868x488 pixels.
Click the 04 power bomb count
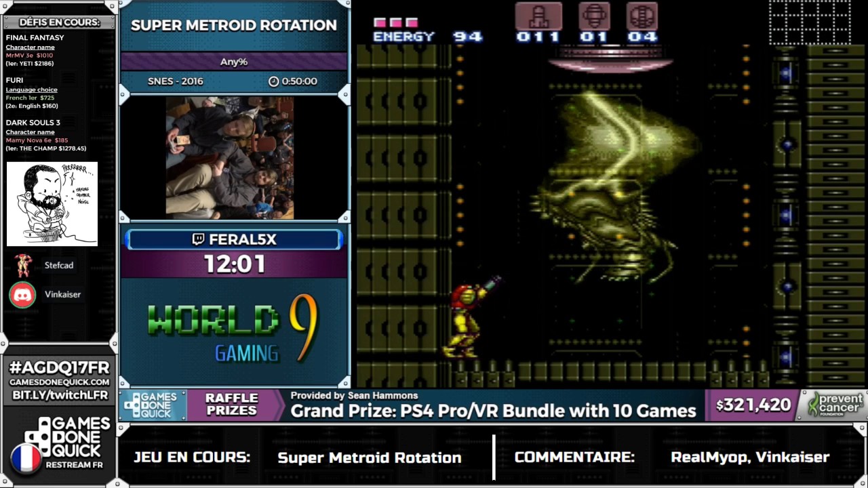pos(642,37)
